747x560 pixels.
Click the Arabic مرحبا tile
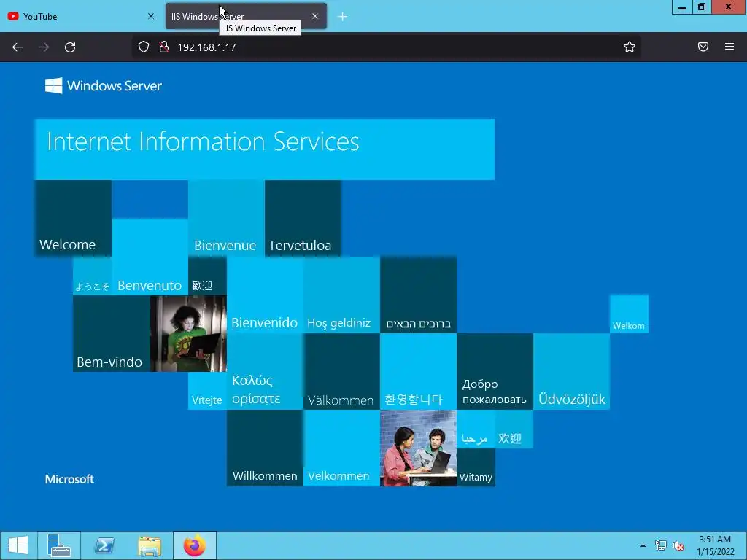pos(476,429)
